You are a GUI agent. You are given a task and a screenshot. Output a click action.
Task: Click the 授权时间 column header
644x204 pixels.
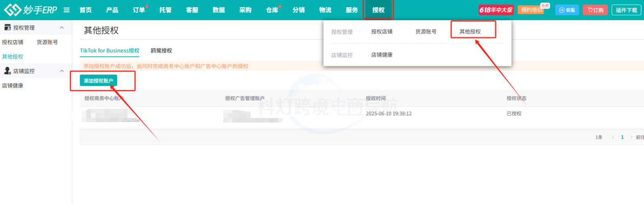coord(376,98)
